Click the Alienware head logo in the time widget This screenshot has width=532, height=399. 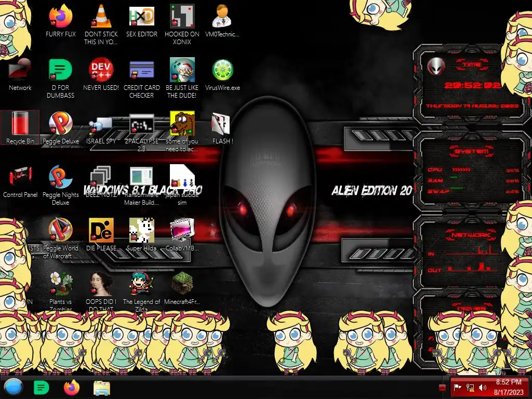436,66
